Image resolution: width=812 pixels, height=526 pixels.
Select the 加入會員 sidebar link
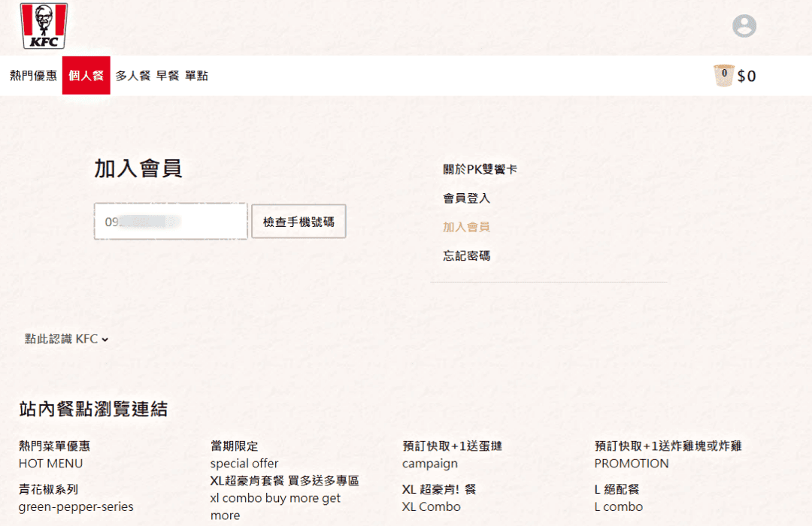click(466, 227)
